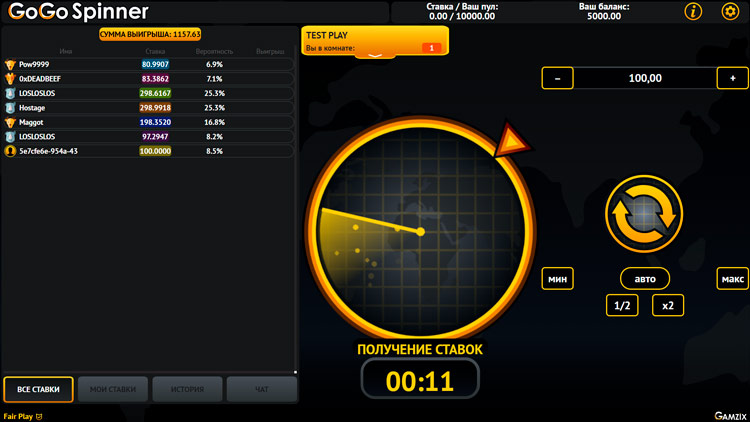The width and height of the screenshot is (750, 422).
Task: Open the settings gear icon
Action: point(728,12)
